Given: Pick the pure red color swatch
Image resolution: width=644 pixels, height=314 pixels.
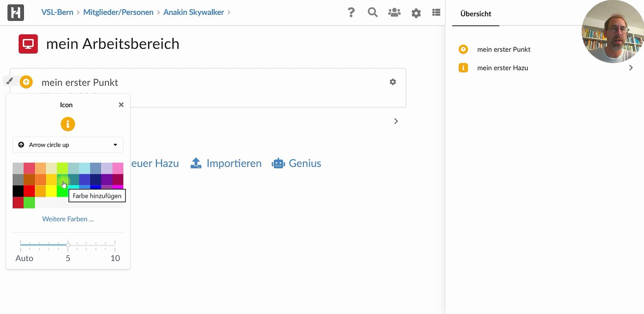Looking at the screenshot, I should tap(29, 191).
